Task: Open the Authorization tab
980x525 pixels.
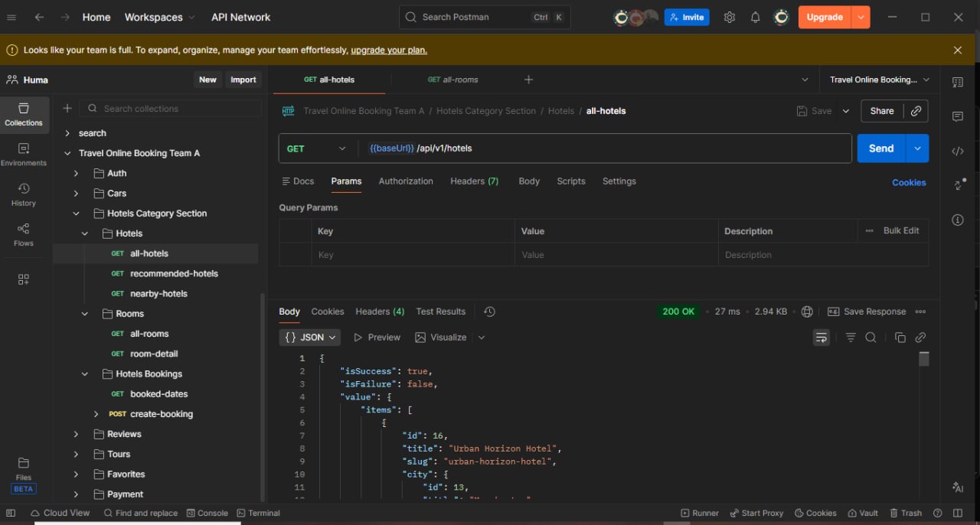Action: pos(406,181)
